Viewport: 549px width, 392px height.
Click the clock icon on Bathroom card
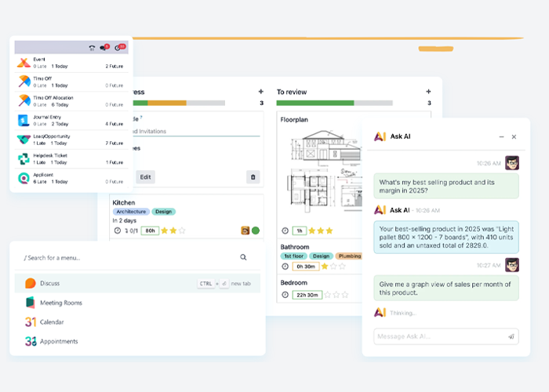point(285,267)
